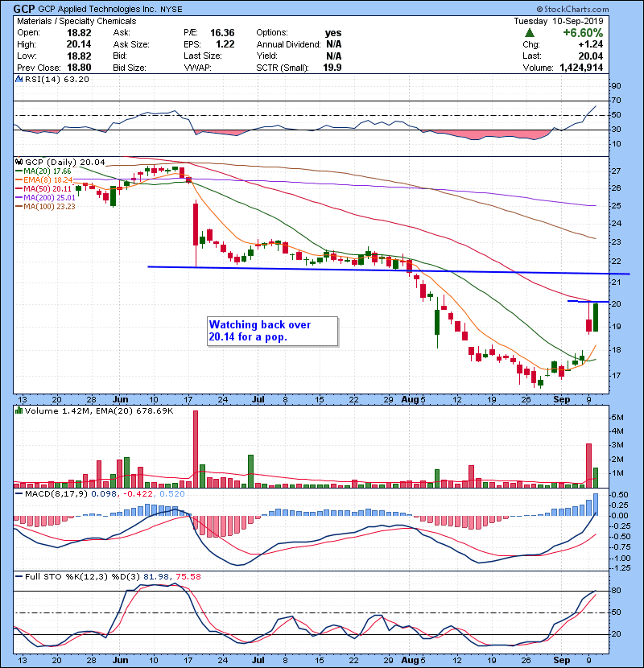Click the Sep label on the price date axis
The height and width of the screenshot is (668, 644).
click(562, 399)
